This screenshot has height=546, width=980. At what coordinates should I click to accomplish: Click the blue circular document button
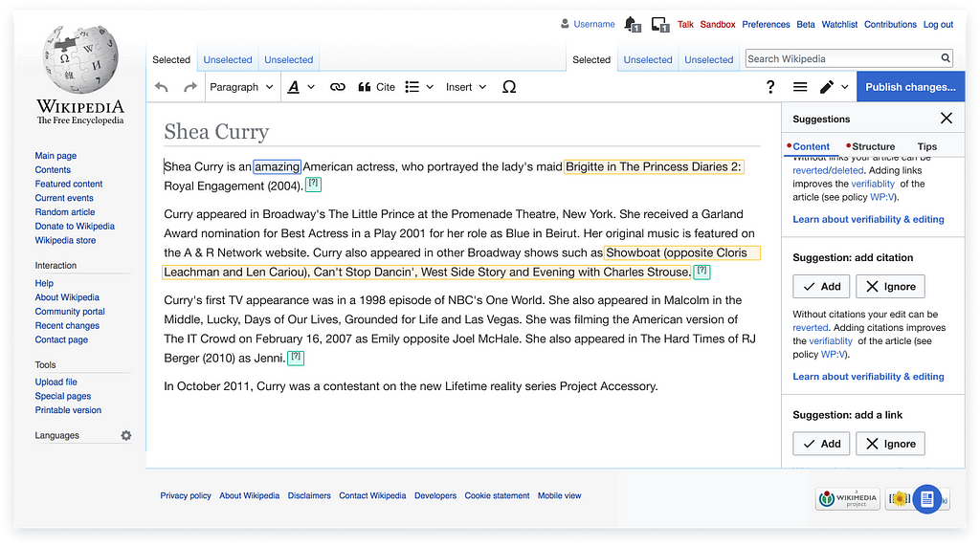tap(926, 499)
